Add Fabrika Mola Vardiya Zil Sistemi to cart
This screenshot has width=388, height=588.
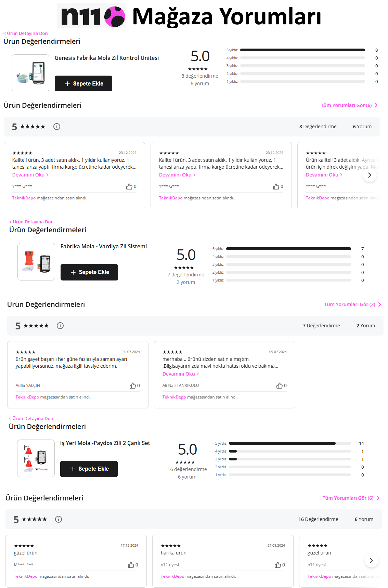click(x=89, y=272)
